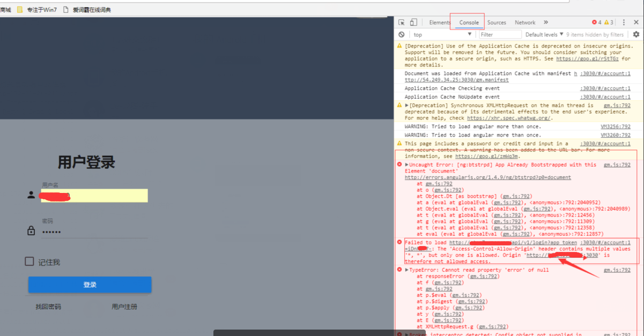Click the '9 items hidden by filters' text
This screenshot has width=644, height=336.
tap(595, 34)
